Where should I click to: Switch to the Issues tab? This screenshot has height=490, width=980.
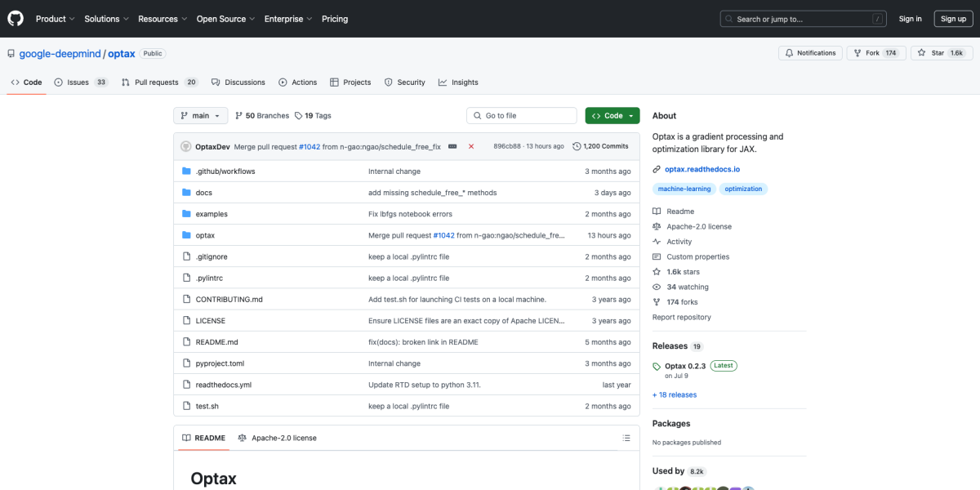click(81, 82)
